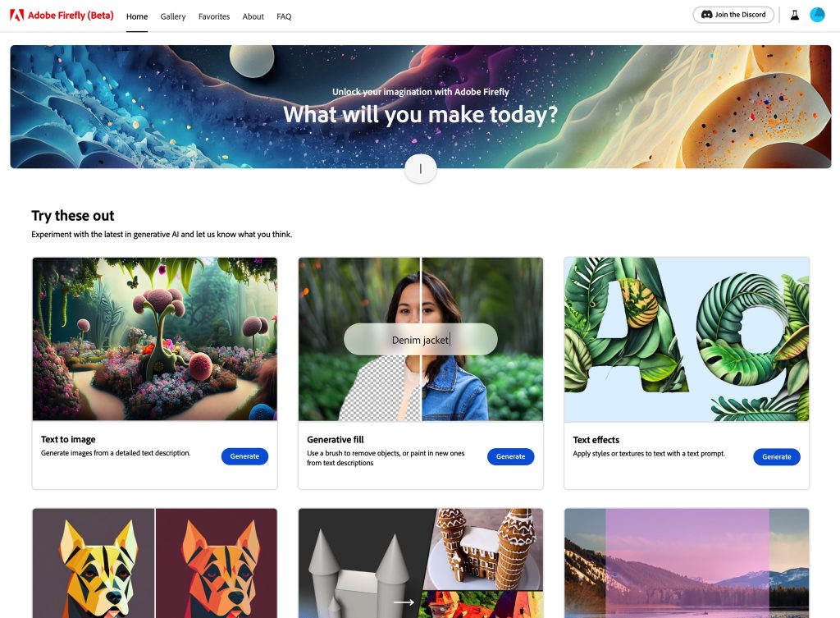
Task: Open the tropical leaf letters thumbnail
Action: click(687, 339)
